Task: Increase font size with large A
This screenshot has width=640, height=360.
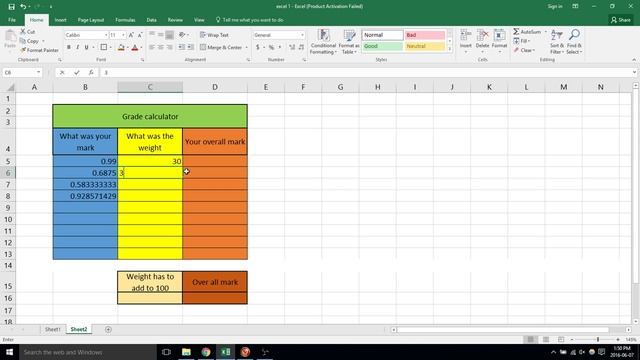Action: pyautogui.click(x=131, y=35)
